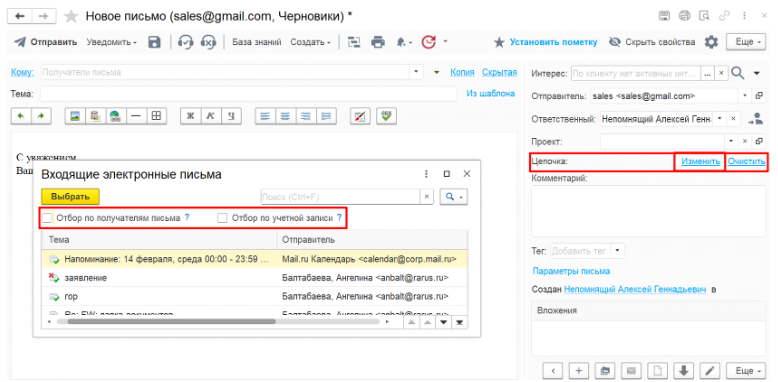778x382 pixels.
Task: Click reassign person icon beside Ответственный
Action: 756,119
